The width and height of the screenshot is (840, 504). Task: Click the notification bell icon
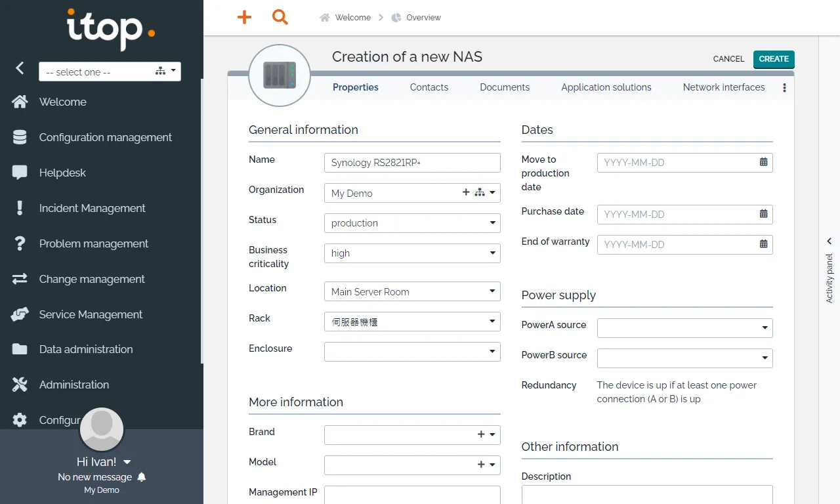tap(141, 477)
